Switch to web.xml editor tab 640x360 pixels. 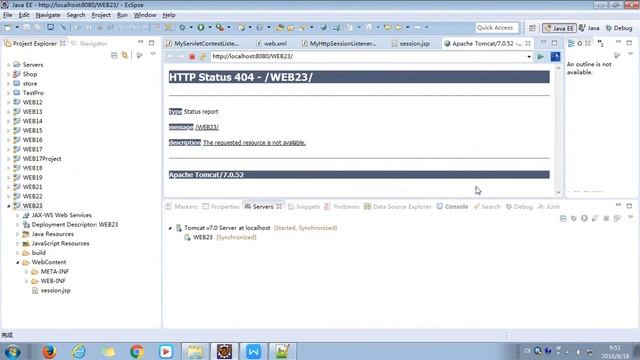[271, 43]
